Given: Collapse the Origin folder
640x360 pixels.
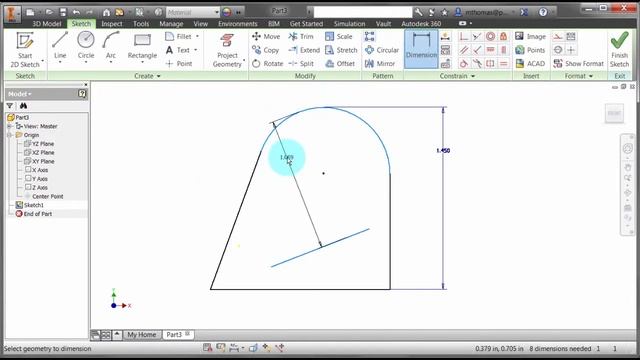Looking at the screenshot, I should click(10, 135).
